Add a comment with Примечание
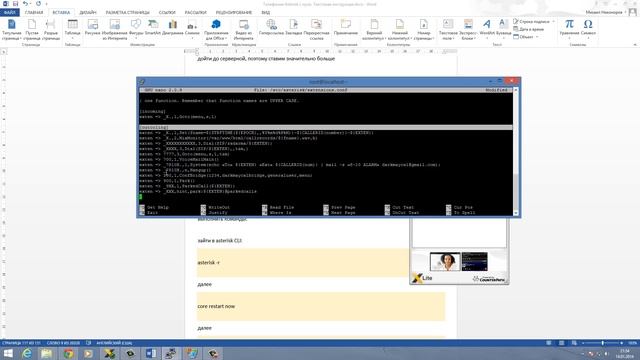The height and width of the screenshot is (360, 640). (x=346, y=27)
